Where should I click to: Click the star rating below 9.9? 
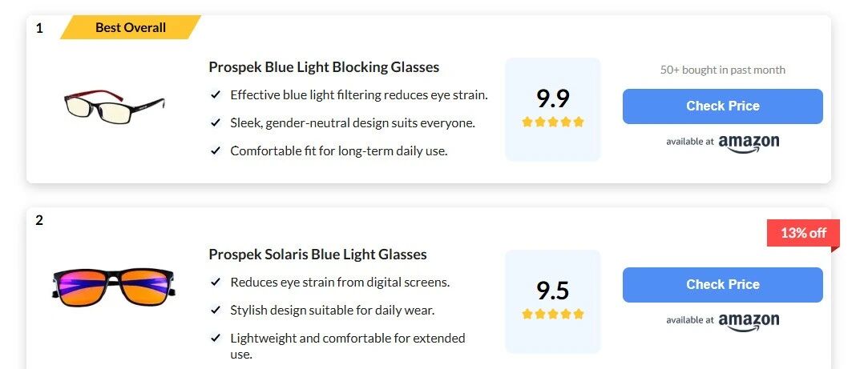pyautogui.click(x=552, y=122)
